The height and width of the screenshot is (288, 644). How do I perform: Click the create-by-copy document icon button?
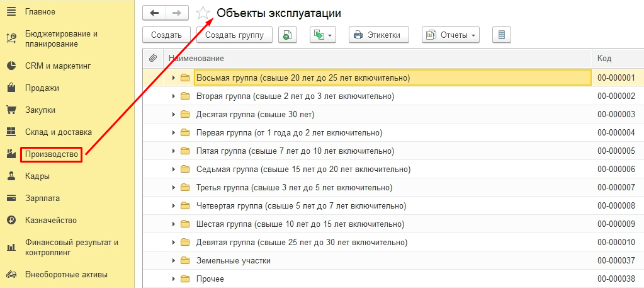pyautogui.click(x=288, y=35)
